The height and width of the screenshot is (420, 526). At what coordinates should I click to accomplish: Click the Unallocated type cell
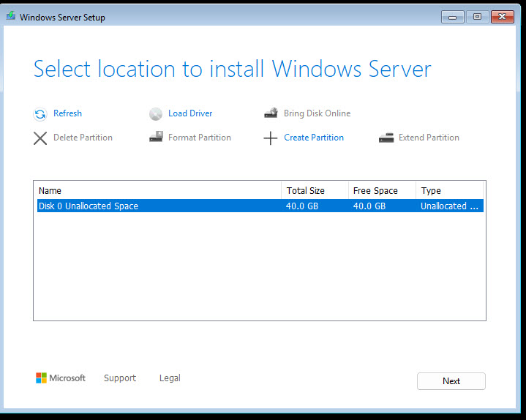click(x=449, y=206)
